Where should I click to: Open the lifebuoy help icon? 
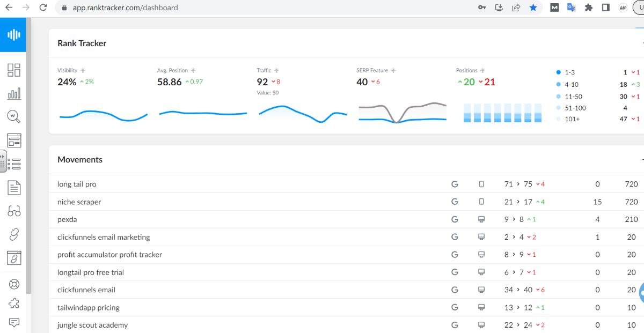[x=14, y=284]
